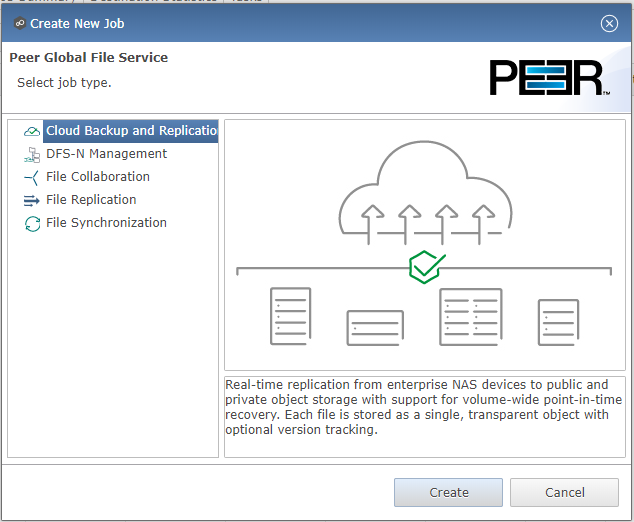Click the Cloud Backup and Replication cloud icon
634x522 pixels.
[x=32, y=131]
